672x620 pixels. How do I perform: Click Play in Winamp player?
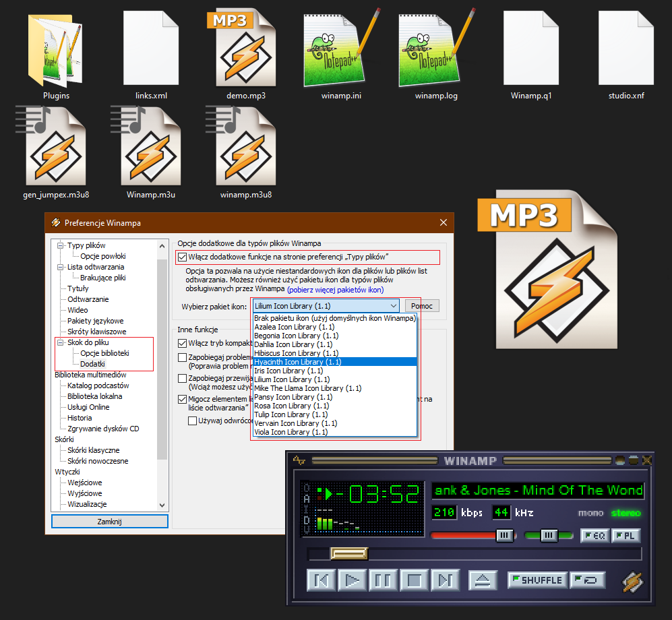(353, 581)
